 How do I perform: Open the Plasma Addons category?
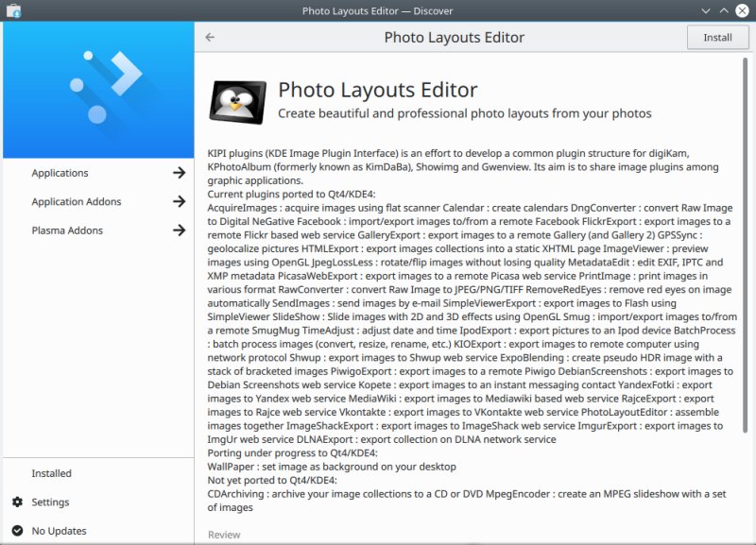click(98, 230)
